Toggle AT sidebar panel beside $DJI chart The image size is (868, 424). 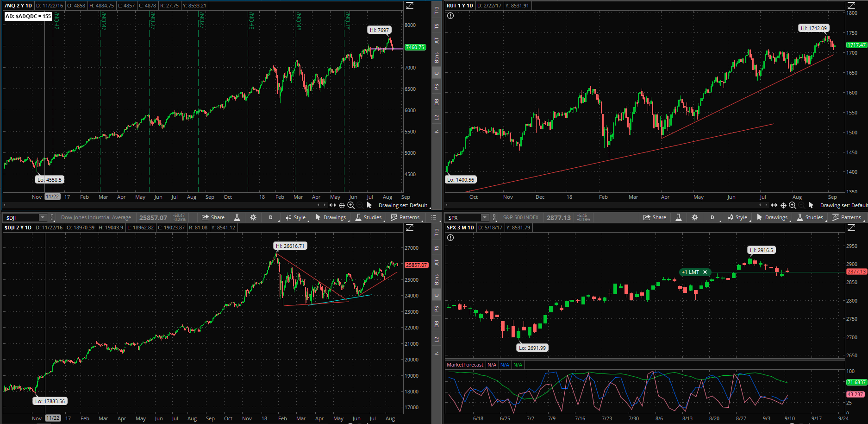[437, 263]
